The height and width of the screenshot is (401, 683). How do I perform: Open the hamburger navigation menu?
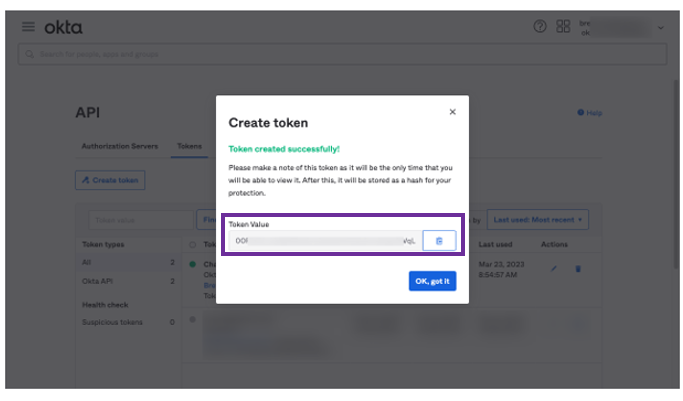(x=28, y=27)
